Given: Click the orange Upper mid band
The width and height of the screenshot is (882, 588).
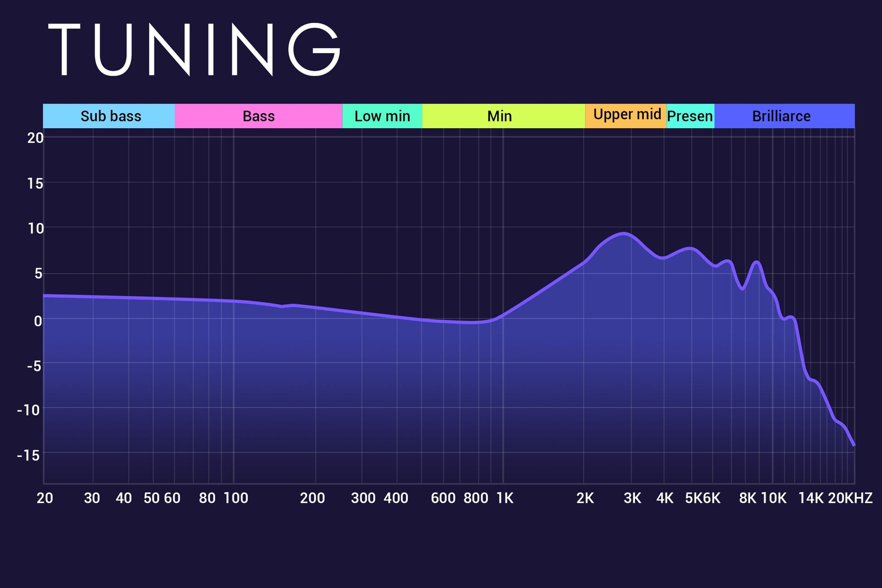Looking at the screenshot, I should (x=627, y=114).
